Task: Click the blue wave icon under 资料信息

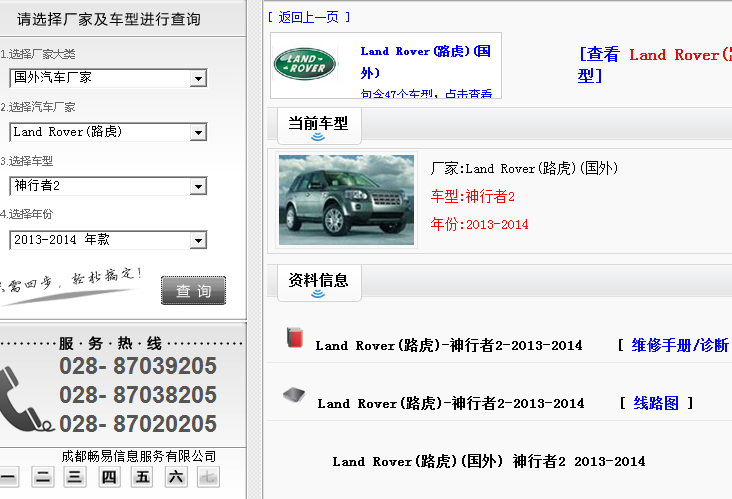Action: 318,293
